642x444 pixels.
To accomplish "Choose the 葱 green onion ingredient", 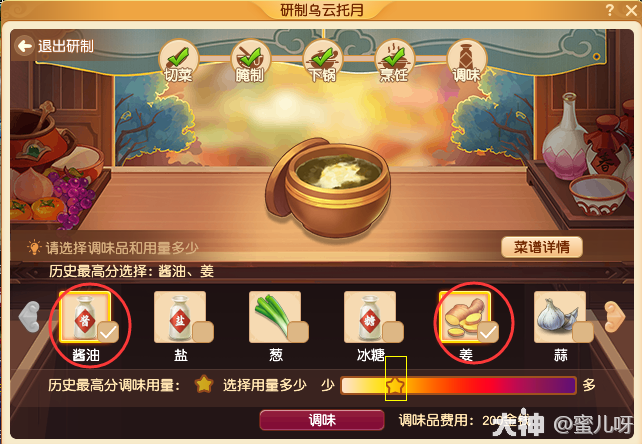I will (275, 317).
